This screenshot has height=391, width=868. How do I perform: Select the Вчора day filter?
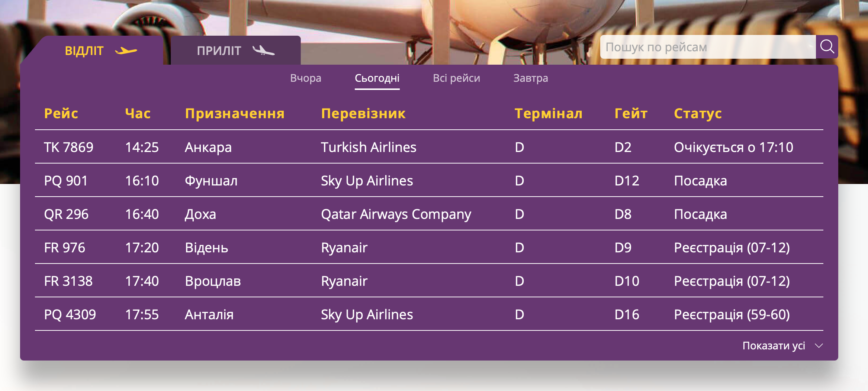pyautogui.click(x=305, y=78)
